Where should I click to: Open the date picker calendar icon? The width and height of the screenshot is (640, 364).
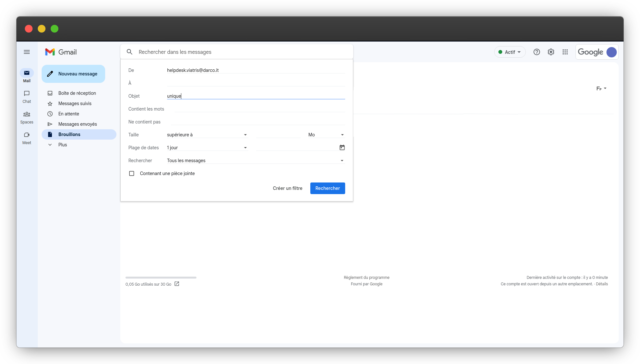342,148
